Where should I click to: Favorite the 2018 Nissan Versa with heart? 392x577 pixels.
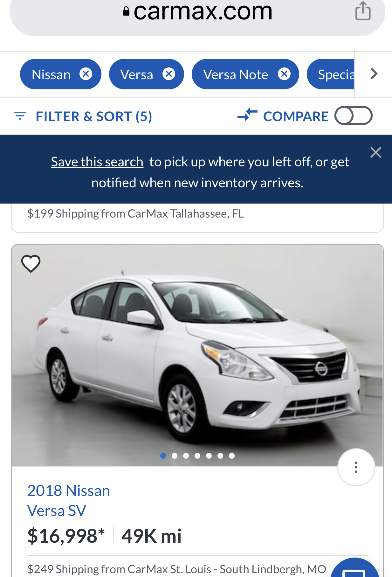pos(31,264)
